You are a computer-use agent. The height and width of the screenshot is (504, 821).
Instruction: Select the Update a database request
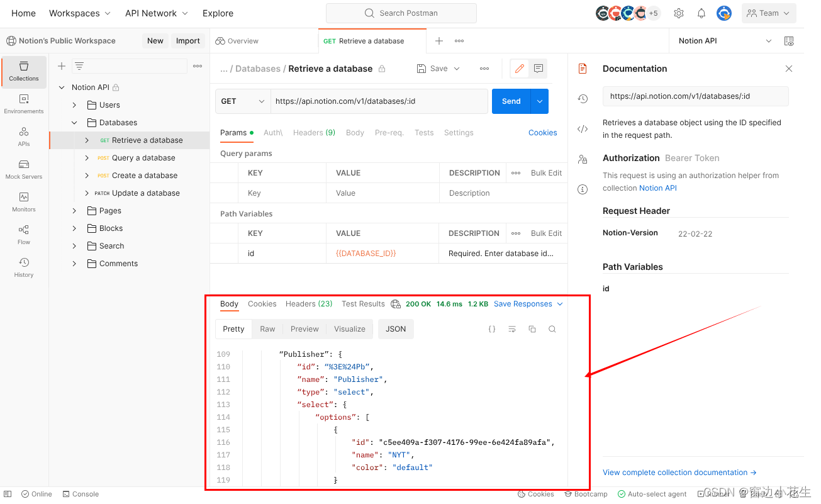[146, 193]
